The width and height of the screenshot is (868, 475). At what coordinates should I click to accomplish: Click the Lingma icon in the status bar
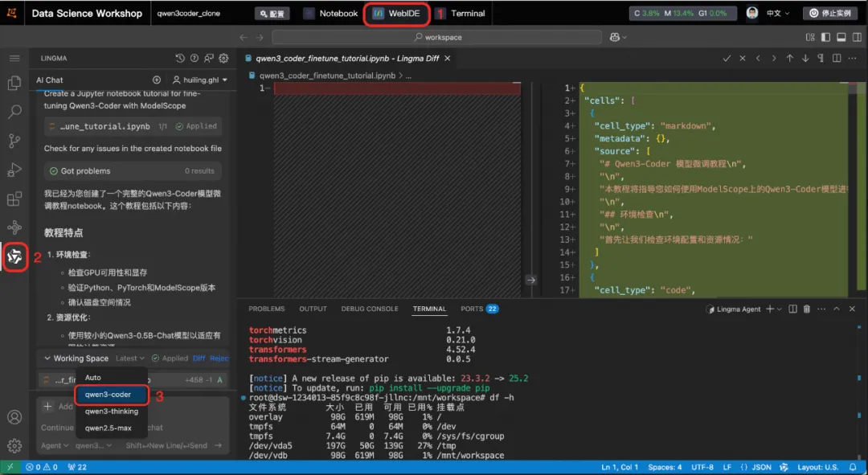click(x=784, y=467)
